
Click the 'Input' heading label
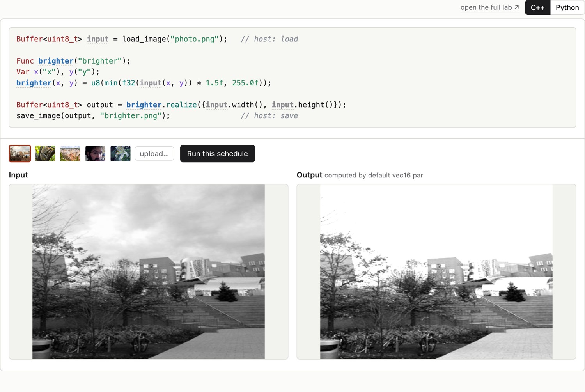pos(18,175)
